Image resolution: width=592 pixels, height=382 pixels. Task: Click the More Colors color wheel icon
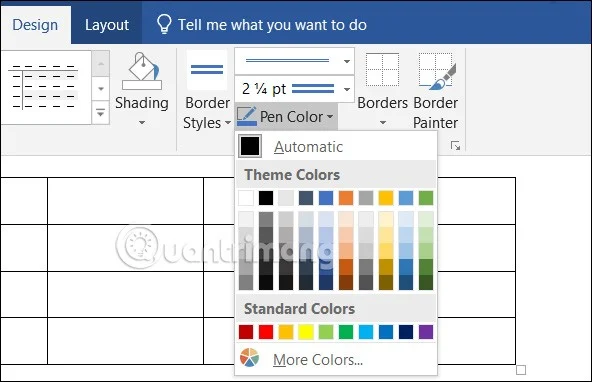249,357
